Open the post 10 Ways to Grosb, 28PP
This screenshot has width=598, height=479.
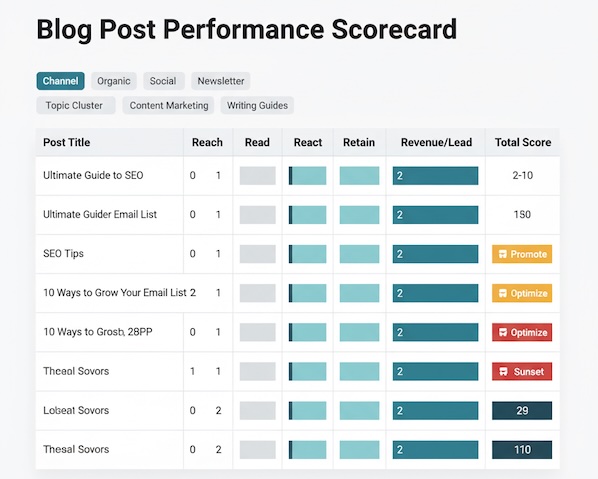point(98,332)
